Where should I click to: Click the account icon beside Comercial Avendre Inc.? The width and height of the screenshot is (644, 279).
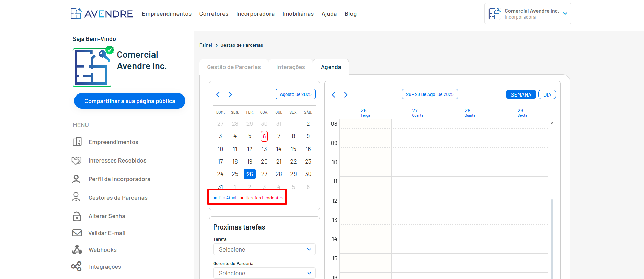click(495, 14)
